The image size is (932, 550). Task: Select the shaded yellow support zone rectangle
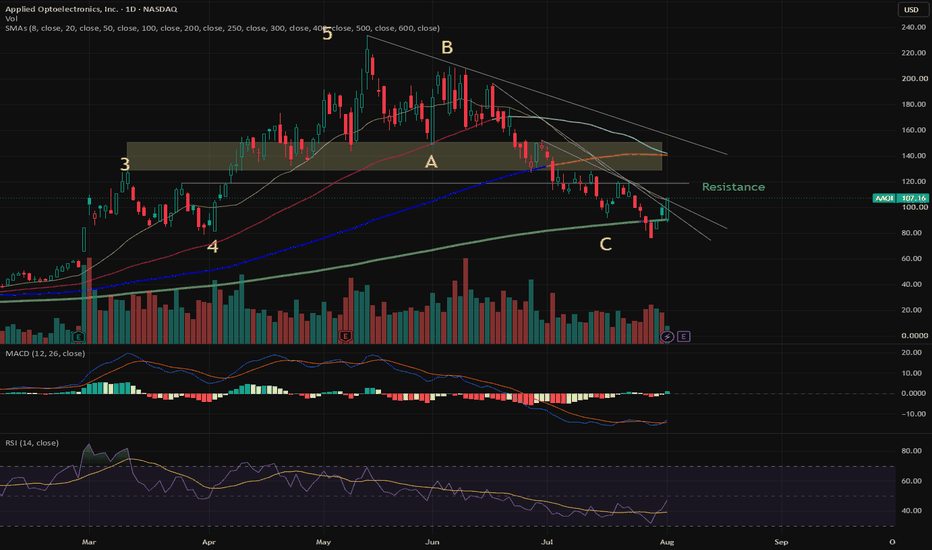click(394, 156)
